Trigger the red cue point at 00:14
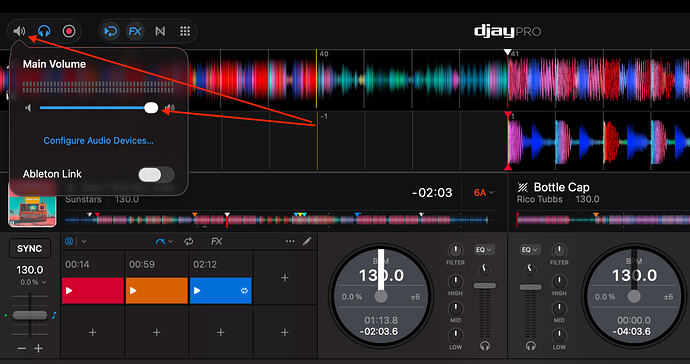Screen dimensions: 690x364 pyautogui.click(x=92, y=290)
